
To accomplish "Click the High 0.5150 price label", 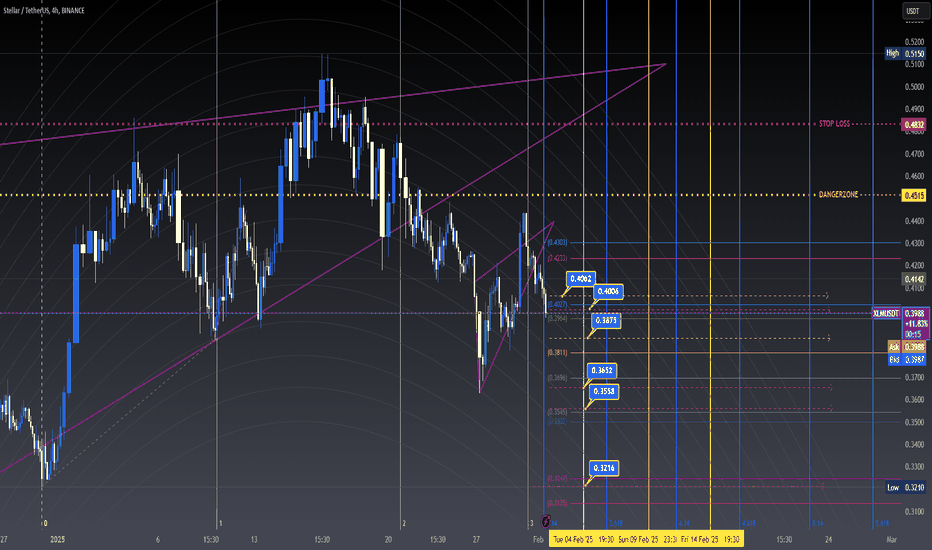I will (905, 54).
